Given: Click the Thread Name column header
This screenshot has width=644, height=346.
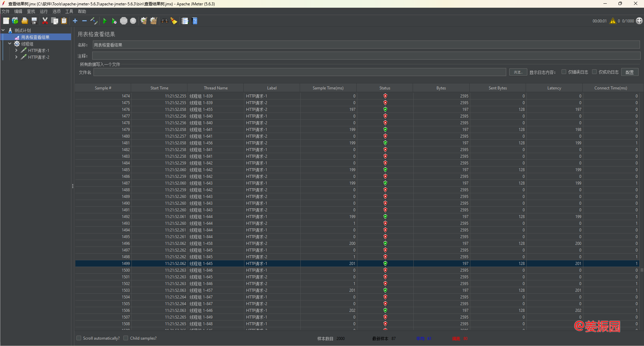Looking at the screenshot, I should (x=216, y=88).
